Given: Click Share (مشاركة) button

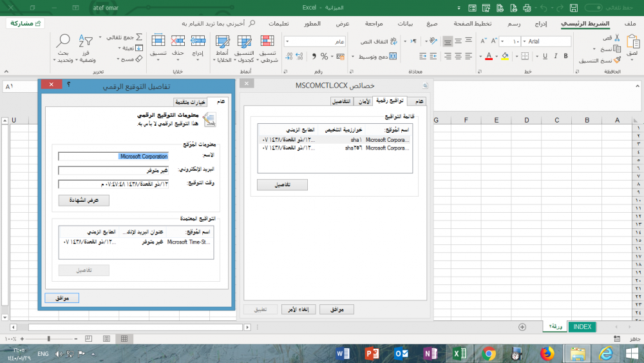Looking at the screenshot, I should 25,23.
